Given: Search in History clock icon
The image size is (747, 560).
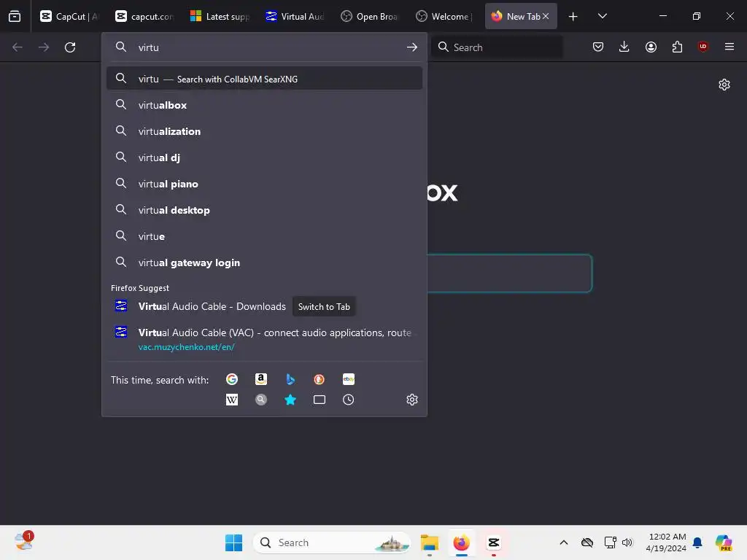Looking at the screenshot, I should (348, 400).
